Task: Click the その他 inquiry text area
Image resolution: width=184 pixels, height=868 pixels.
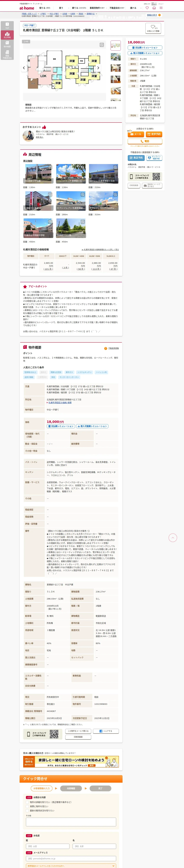Action: pos(71,822)
